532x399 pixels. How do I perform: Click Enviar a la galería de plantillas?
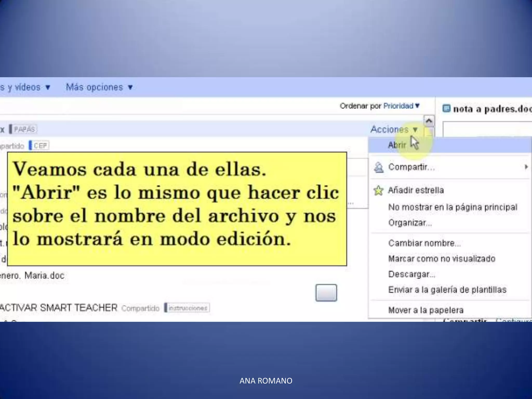(447, 290)
